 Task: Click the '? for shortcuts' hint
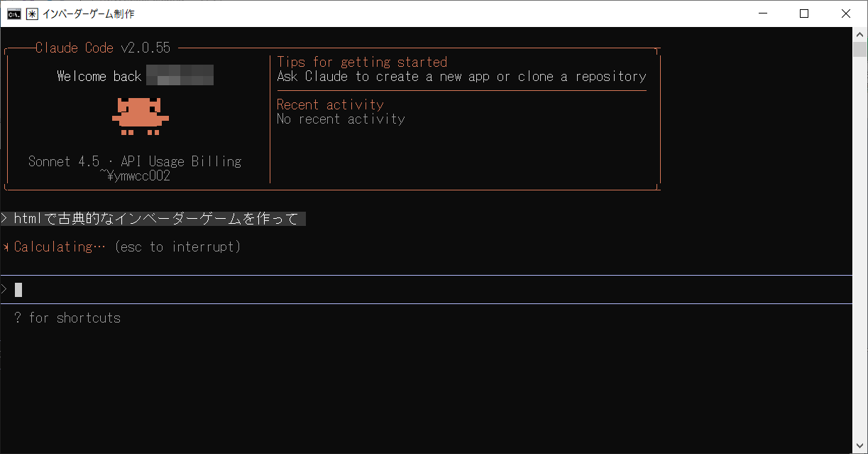coord(67,318)
